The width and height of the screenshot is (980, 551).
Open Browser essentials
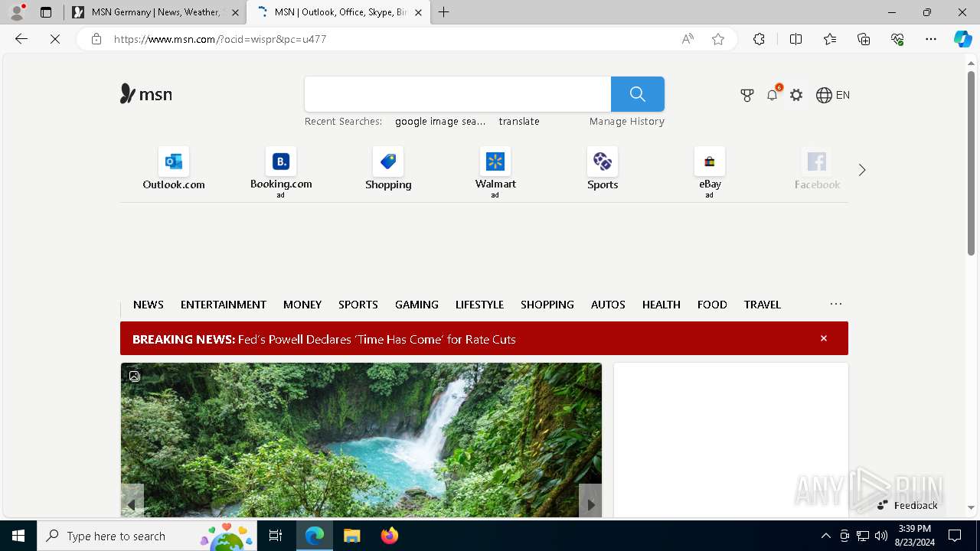pyautogui.click(x=897, y=39)
